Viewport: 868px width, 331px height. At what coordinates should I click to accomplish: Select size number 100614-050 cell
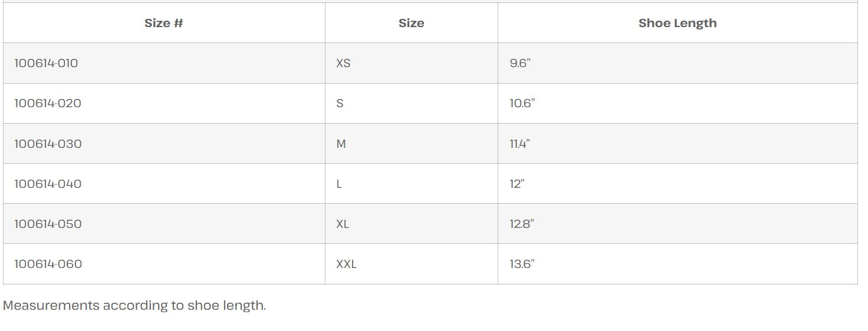coord(48,224)
